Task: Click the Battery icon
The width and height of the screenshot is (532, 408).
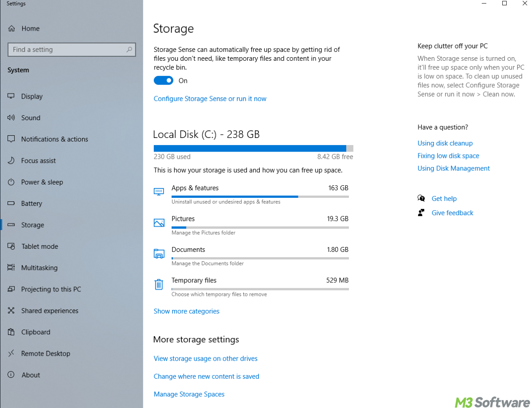Action: (12, 204)
